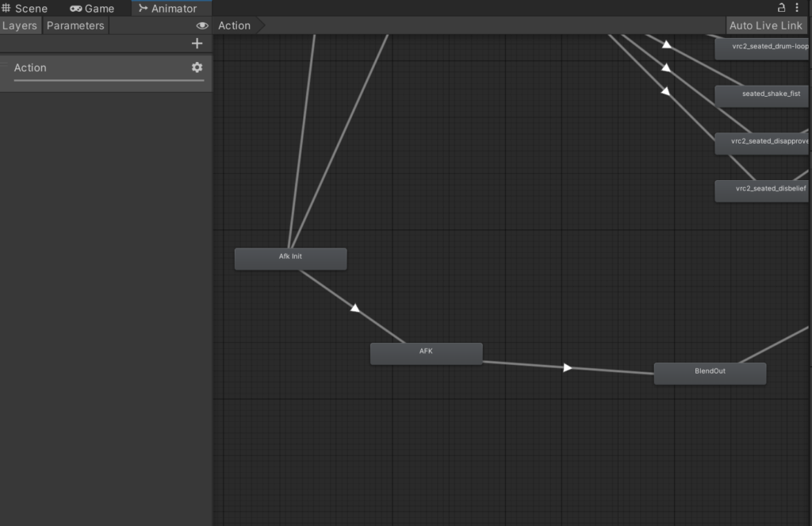Adjust the Action layer weight bar
This screenshot has width=812, height=526.
(x=109, y=80)
